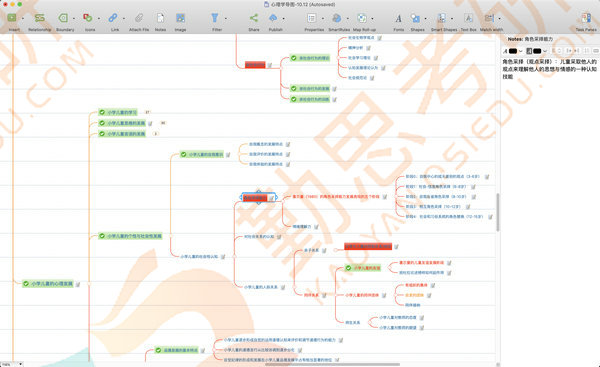Image resolution: width=600 pixels, height=367 pixels.
Task: Toggle the Task Panes button
Action: 586,18
